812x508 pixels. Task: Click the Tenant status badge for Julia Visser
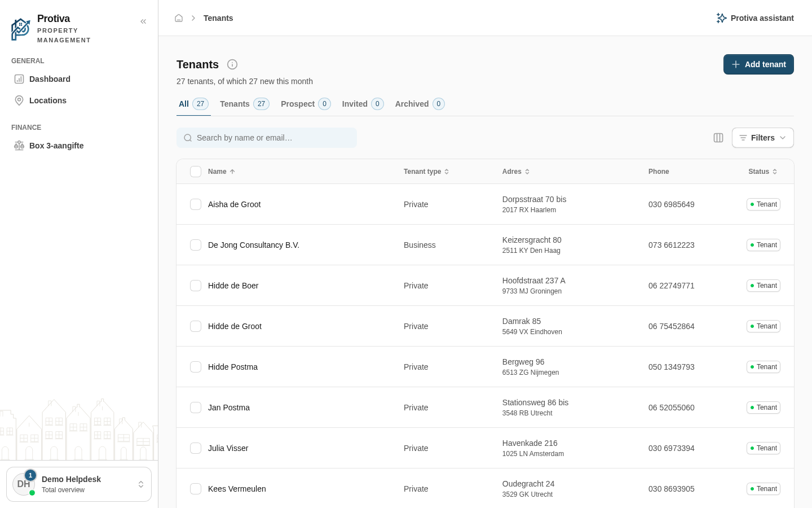[764, 448]
